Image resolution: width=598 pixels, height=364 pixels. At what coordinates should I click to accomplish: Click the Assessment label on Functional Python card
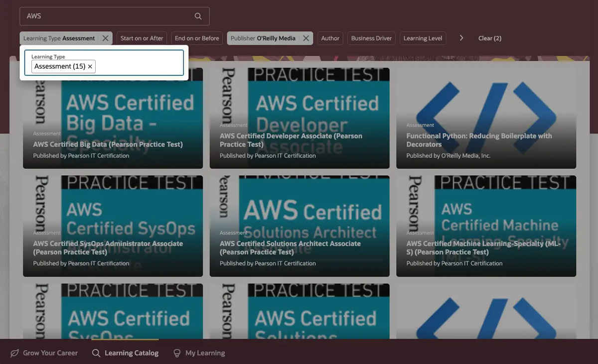pos(420,125)
